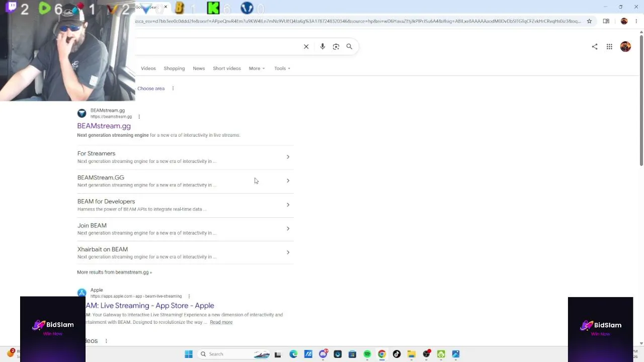Open the Tools dropdown

click(x=282, y=68)
